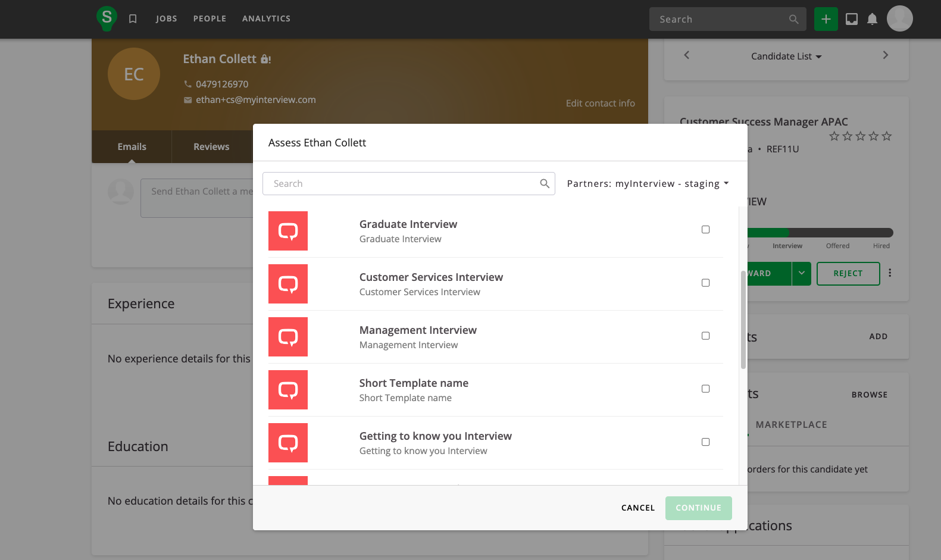
Task: Expand the green arrow beside move forward button
Action: coord(801,274)
